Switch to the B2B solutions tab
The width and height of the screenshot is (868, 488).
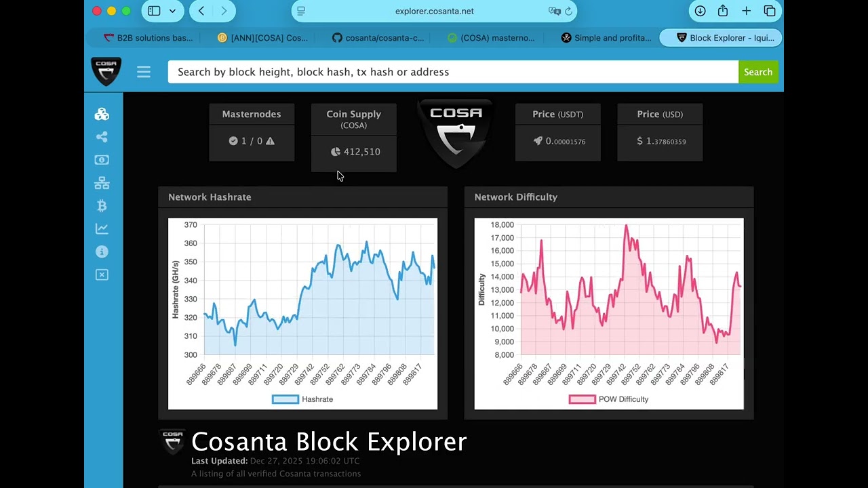click(148, 38)
